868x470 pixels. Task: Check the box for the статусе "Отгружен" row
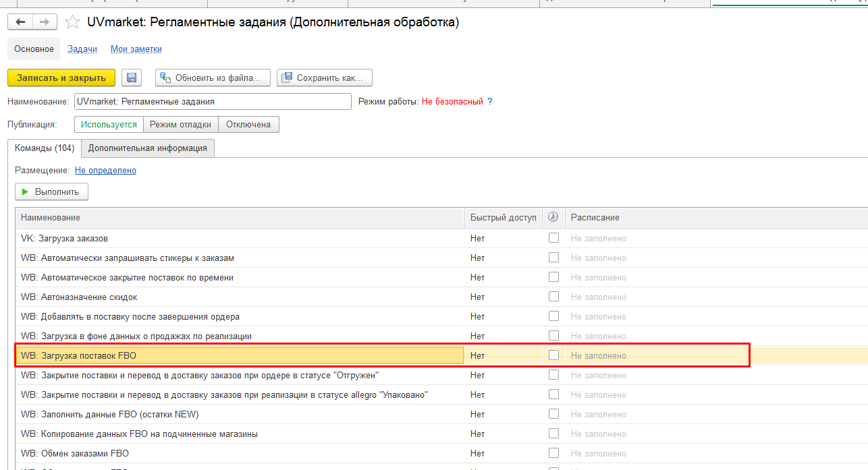(553, 375)
